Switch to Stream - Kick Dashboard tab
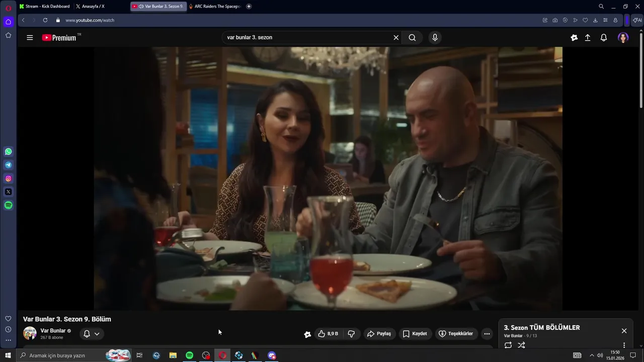Viewport: 644px width, 362px height. pyautogui.click(x=45, y=7)
